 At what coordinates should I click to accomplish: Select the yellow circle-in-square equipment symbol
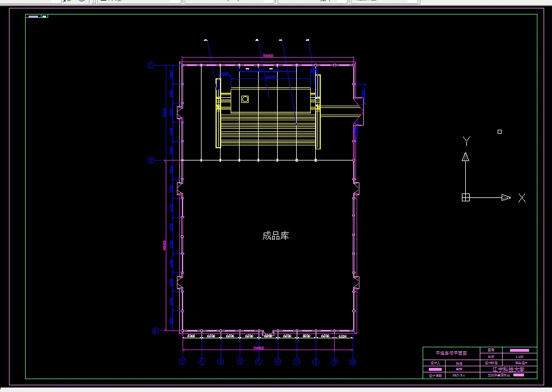[245, 99]
